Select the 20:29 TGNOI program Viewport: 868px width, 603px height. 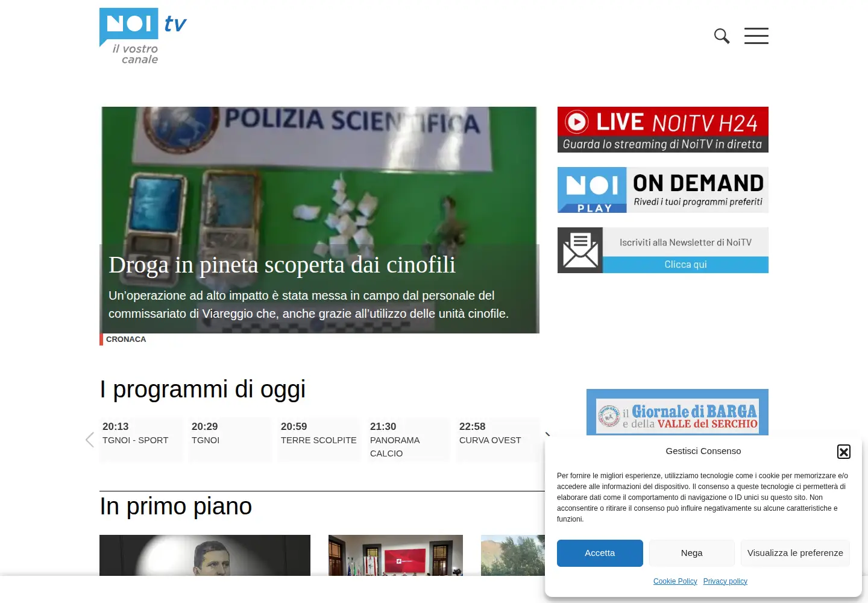[x=230, y=440]
